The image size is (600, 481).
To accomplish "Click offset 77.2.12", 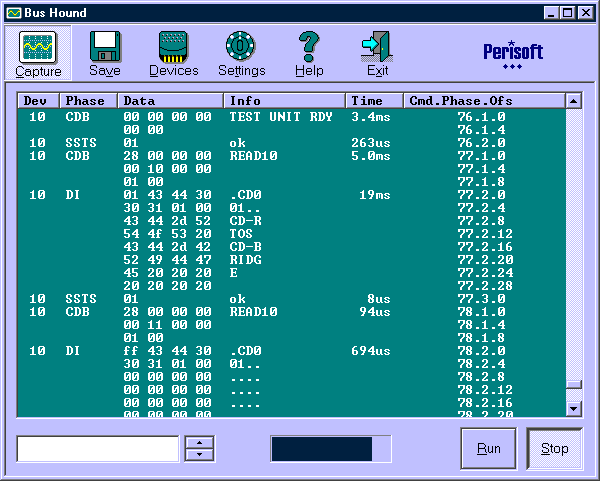I will (485, 234).
